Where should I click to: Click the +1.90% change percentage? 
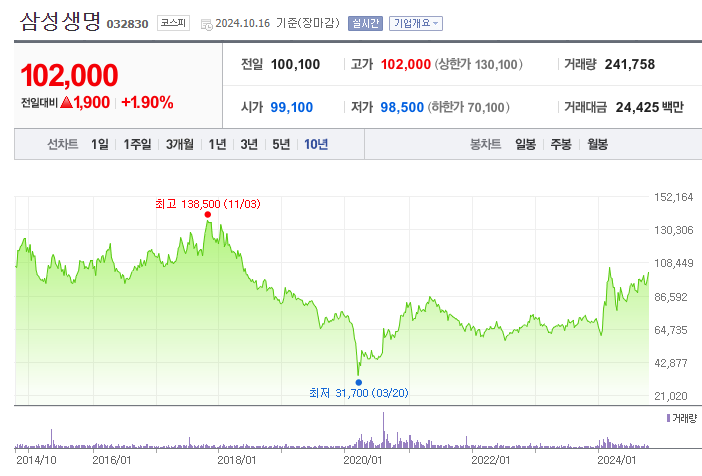pos(147,103)
